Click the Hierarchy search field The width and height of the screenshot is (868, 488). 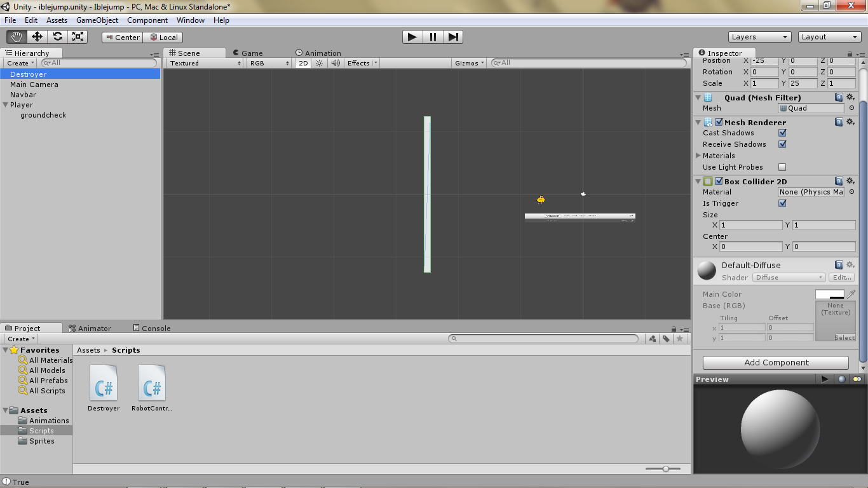99,63
